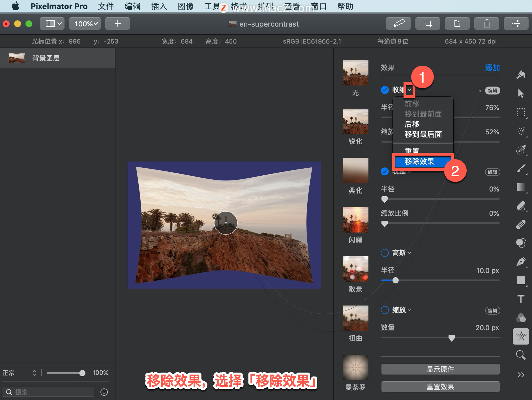Image resolution: width=532 pixels, height=400 pixels.
Task: Open the Share export icon
Action: (x=486, y=23)
